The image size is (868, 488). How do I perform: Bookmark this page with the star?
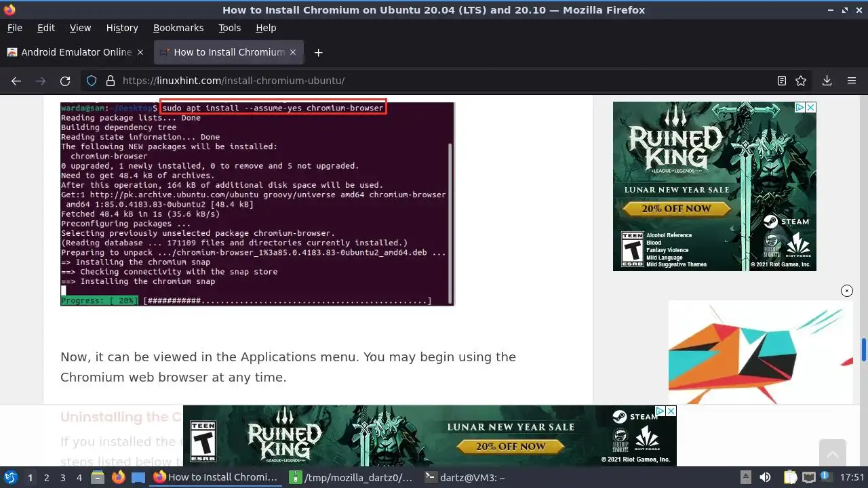[801, 81]
